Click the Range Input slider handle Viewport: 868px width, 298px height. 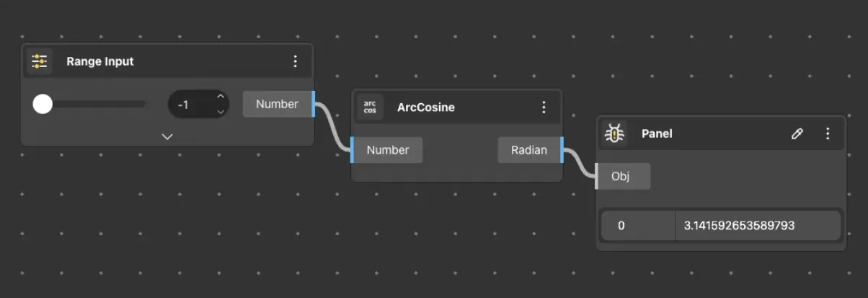coord(43,105)
